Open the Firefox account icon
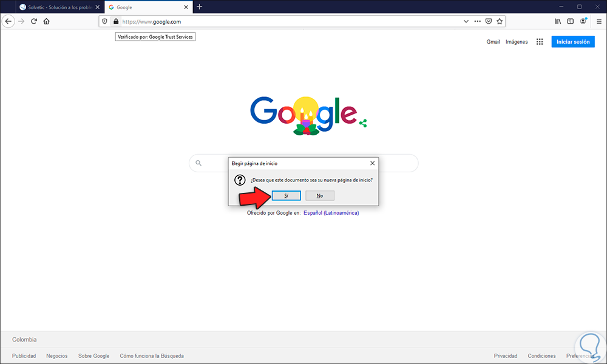The image size is (607, 364). 583,22
